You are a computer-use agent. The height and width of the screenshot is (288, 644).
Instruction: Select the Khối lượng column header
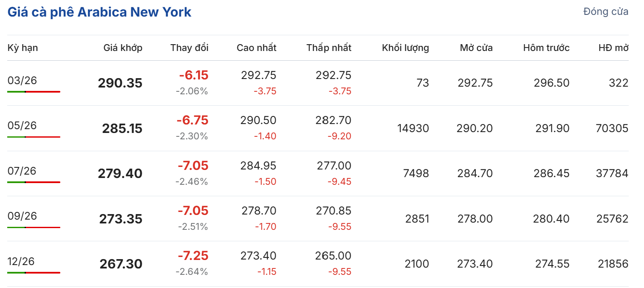(x=405, y=48)
